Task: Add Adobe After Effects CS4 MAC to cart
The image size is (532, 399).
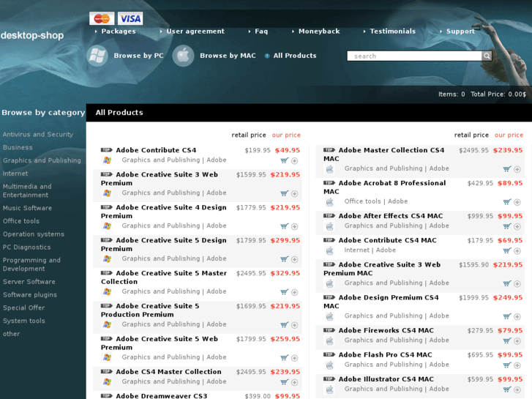Action: click(507, 226)
